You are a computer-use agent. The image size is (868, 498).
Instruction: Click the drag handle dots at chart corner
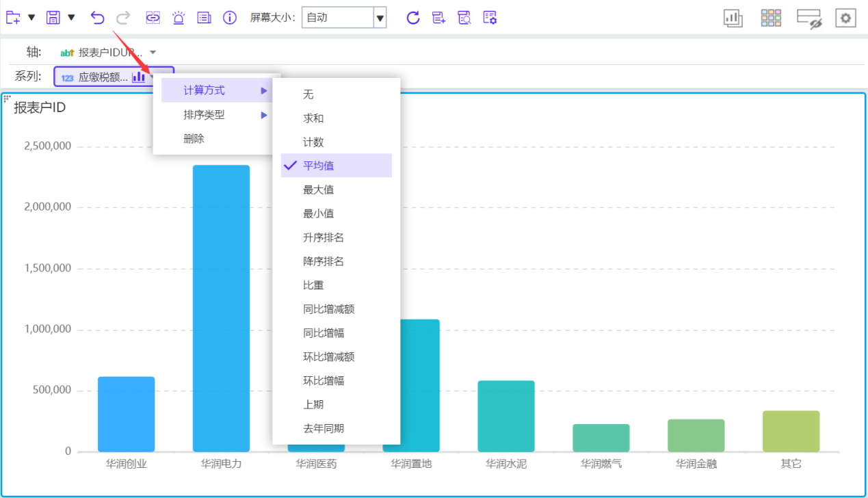pyautogui.click(x=8, y=99)
